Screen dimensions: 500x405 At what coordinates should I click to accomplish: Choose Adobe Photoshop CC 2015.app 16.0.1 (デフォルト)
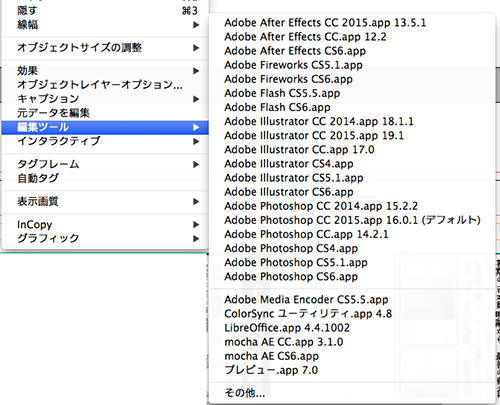[x=352, y=220]
